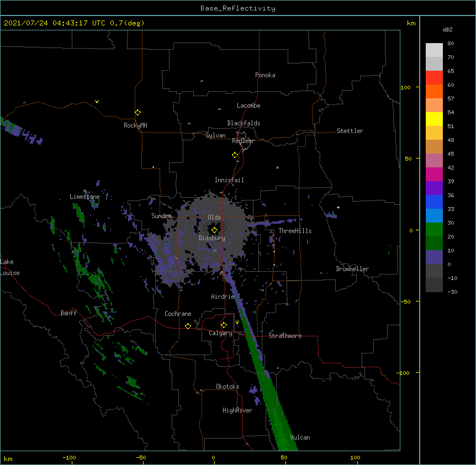Image resolution: width=476 pixels, height=465 pixels.
Task: Select the 39 dBZ purple color swatch
Action: [x=434, y=188]
